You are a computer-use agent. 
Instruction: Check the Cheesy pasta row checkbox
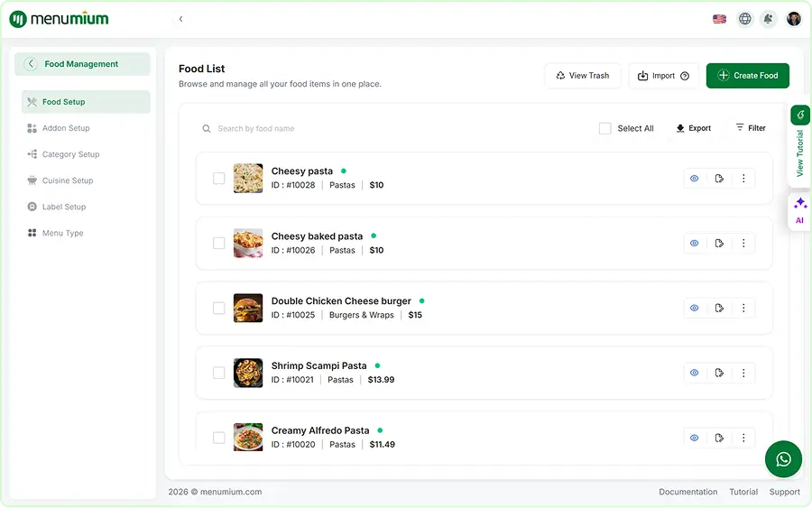pyautogui.click(x=218, y=178)
